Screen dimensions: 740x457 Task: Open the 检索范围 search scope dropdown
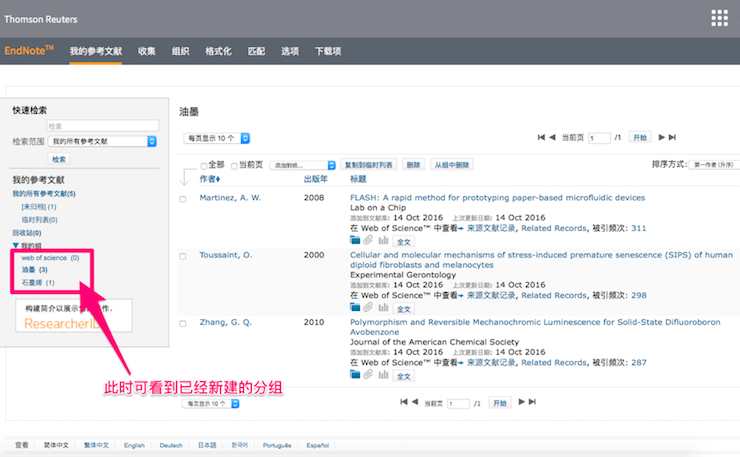click(x=102, y=141)
